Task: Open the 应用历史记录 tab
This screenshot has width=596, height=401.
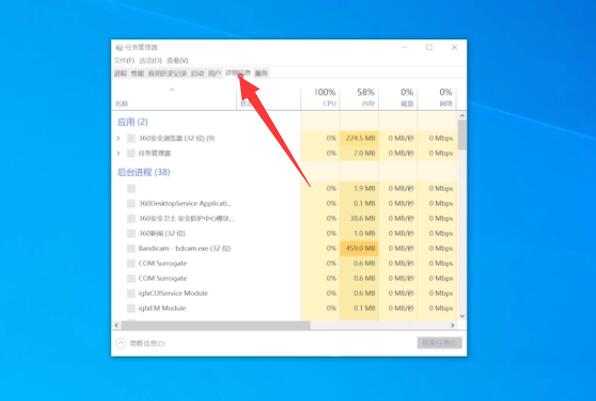Action: [167, 73]
